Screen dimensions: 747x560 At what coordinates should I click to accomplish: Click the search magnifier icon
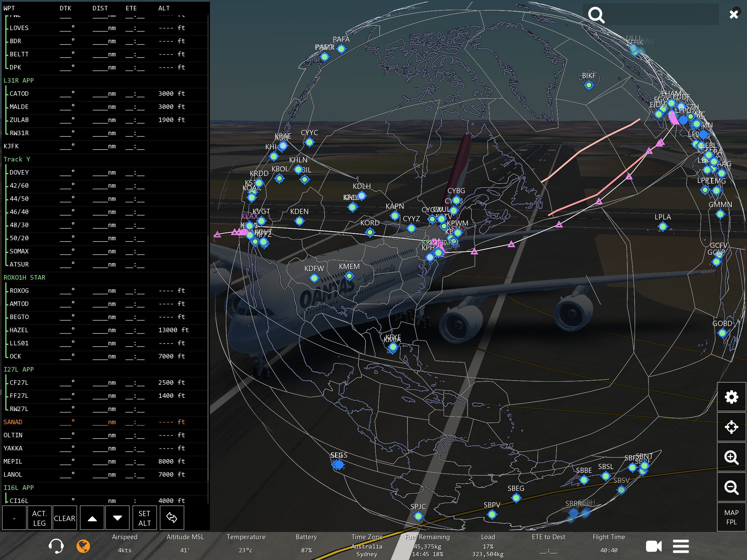click(596, 15)
